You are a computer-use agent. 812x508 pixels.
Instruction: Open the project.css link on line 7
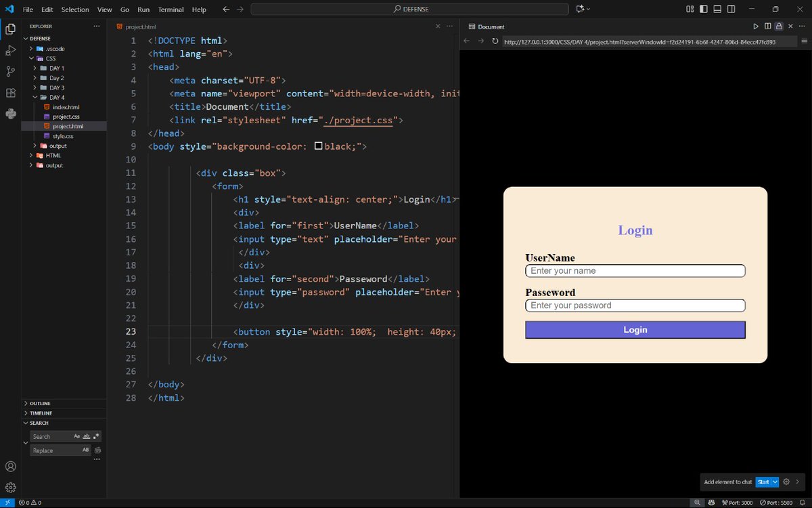(359, 120)
